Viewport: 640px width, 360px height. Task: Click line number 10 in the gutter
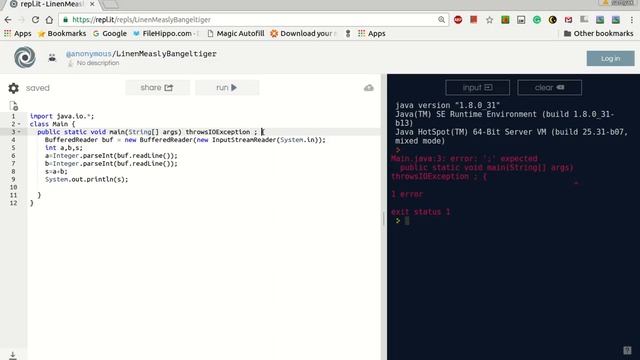click(13, 187)
